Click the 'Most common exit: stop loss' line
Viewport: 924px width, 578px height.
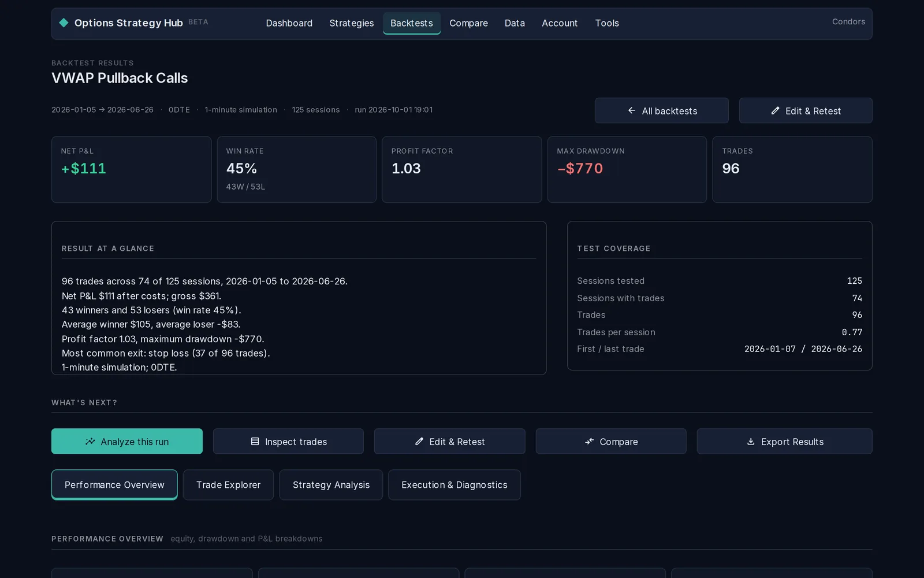pos(166,353)
